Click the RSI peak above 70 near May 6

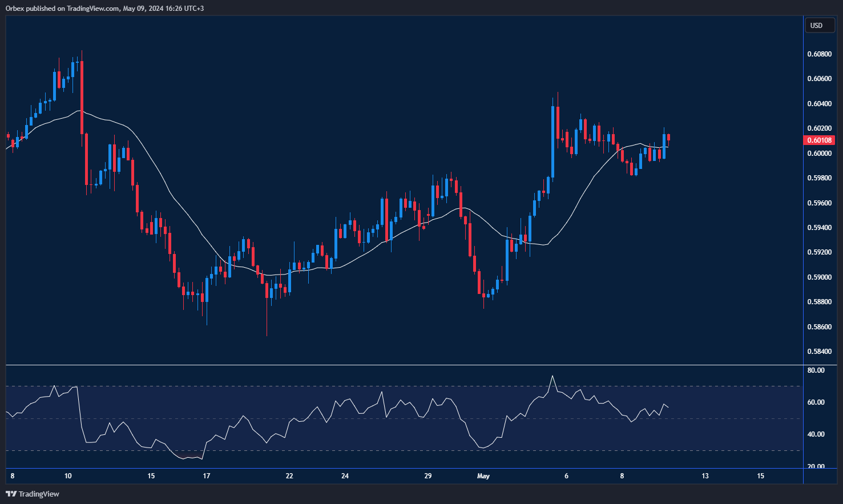(x=552, y=377)
